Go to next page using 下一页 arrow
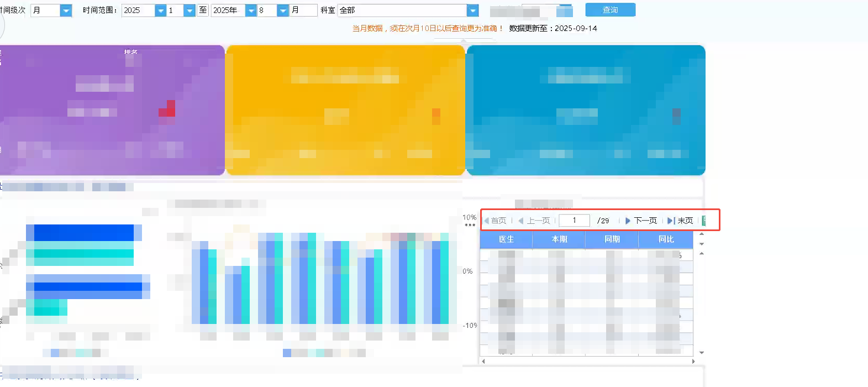Viewport: 868px width, 387px height. (628, 221)
